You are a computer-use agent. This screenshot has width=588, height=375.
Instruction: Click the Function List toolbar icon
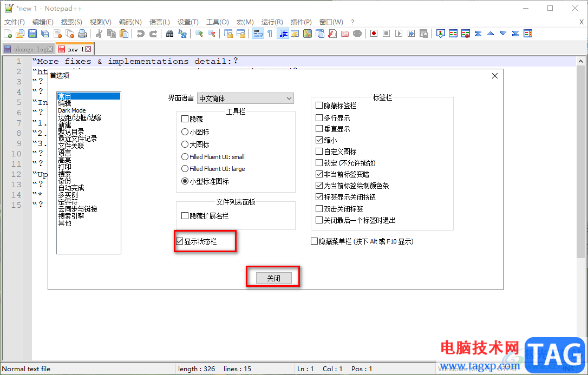pos(332,34)
